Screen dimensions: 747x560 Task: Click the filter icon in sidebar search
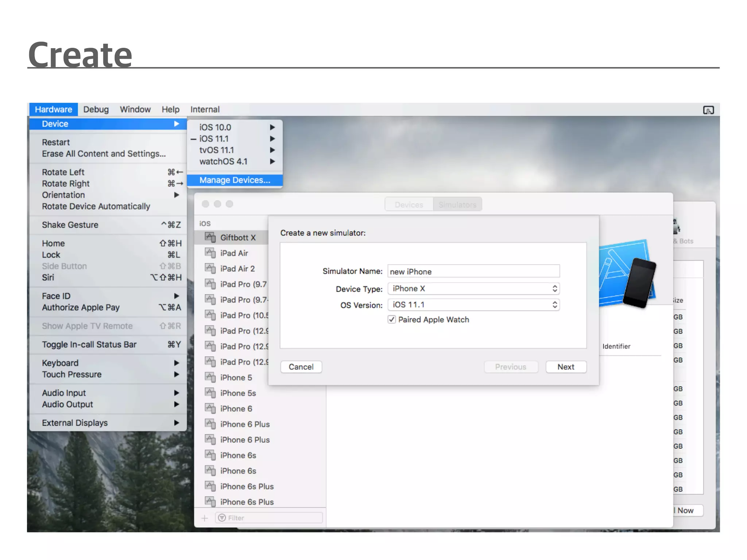point(222,518)
